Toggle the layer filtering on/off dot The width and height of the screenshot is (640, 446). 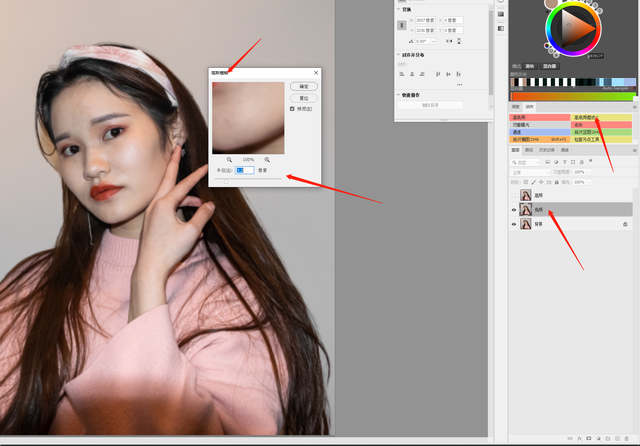point(591,161)
